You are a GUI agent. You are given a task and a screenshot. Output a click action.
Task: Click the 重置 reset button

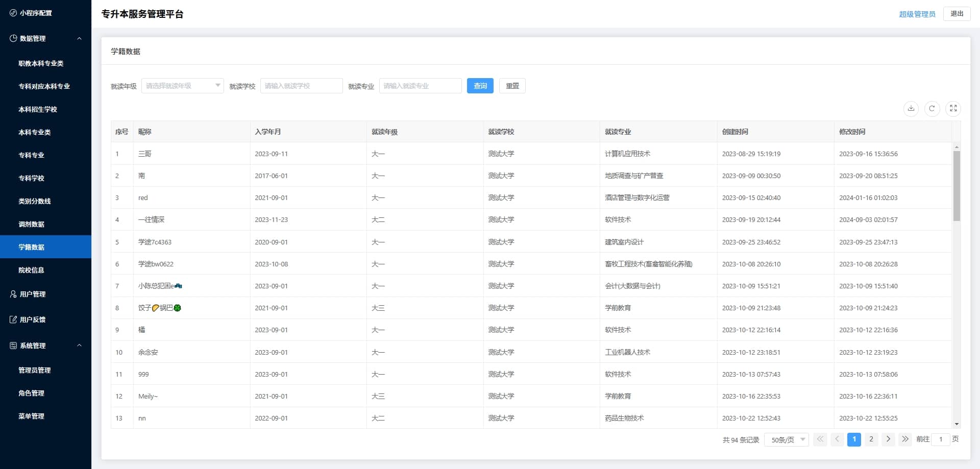point(512,86)
